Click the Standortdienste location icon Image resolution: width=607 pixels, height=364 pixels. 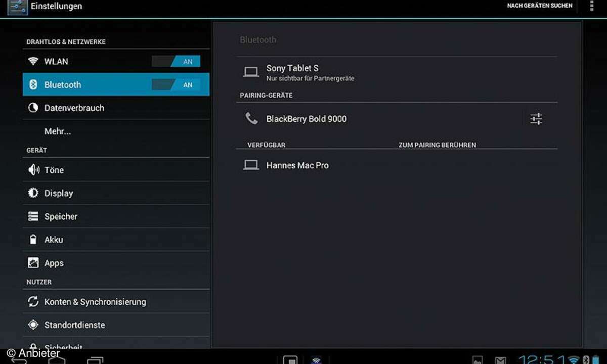pyautogui.click(x=33, y=325)
